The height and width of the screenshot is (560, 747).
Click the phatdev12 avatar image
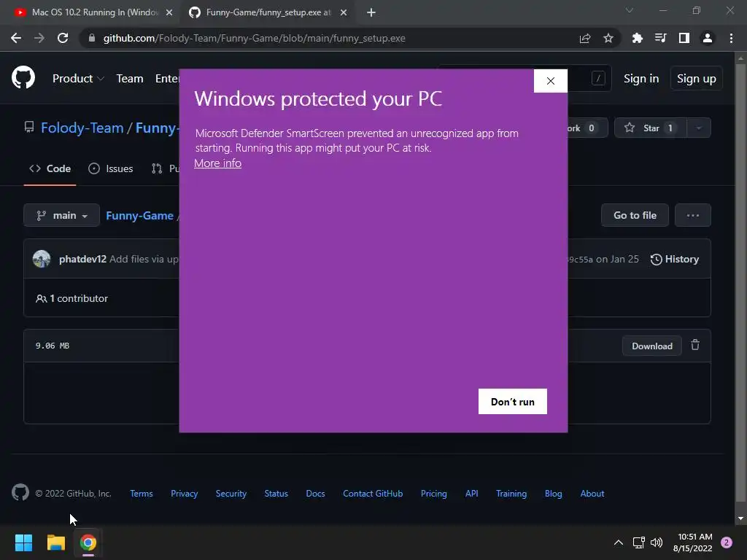(42, 259)
